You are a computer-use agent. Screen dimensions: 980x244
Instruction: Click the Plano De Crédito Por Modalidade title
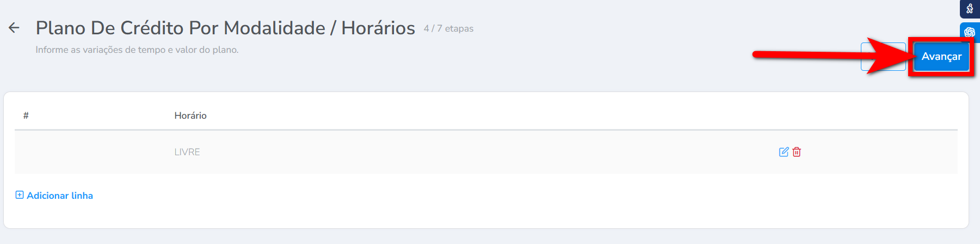181,28
